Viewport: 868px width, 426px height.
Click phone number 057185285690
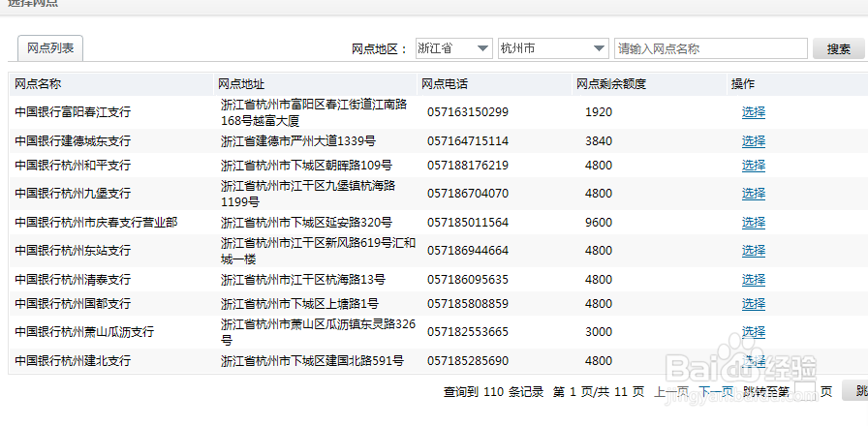click(x=468, y=361)
